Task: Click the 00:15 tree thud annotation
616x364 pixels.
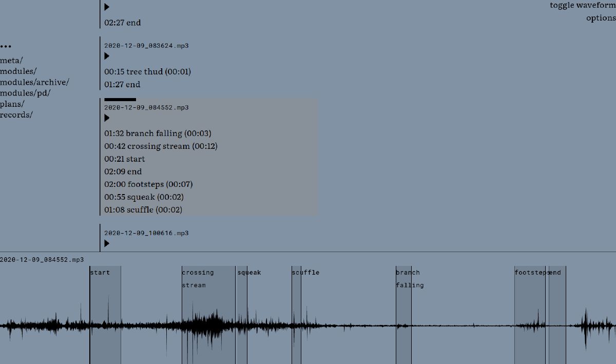Action: click(147, 72)
